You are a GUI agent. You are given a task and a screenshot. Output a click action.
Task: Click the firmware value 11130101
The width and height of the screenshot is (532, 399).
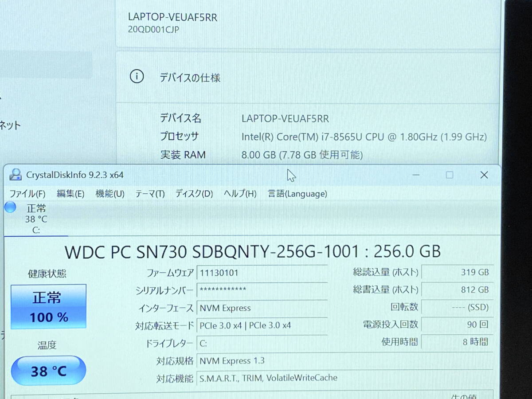coord(262,273)
